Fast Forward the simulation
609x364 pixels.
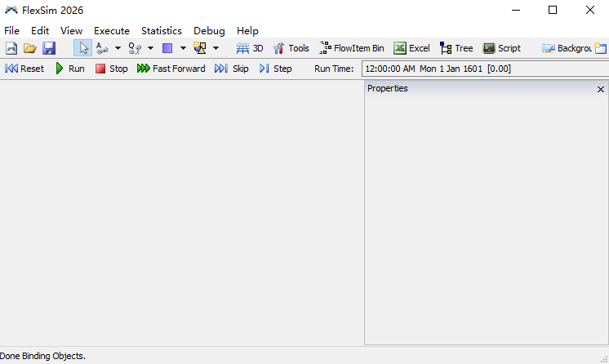click(x=171, y=69)
